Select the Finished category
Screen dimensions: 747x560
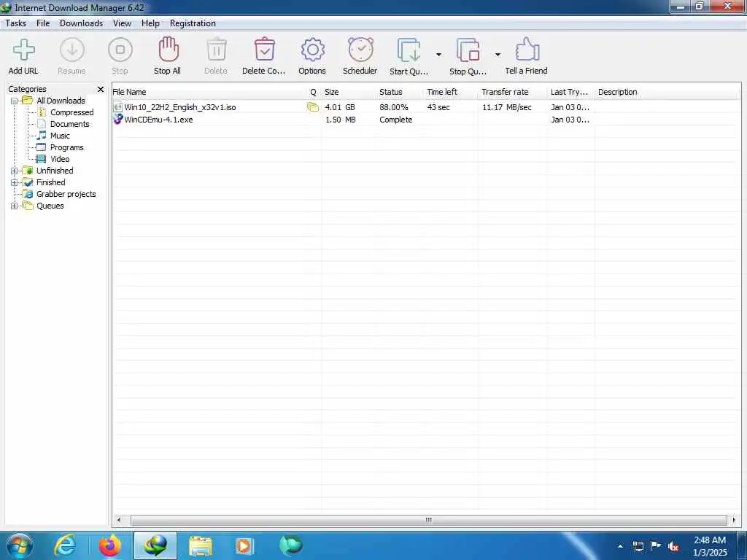click(x=51, y=182)
